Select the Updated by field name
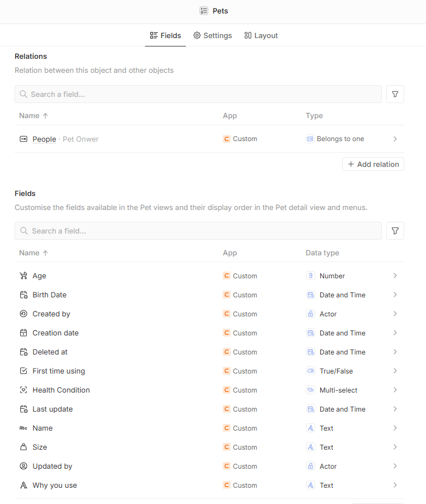The width and height of the screenshot is (426, 504). tap(53, 466)
